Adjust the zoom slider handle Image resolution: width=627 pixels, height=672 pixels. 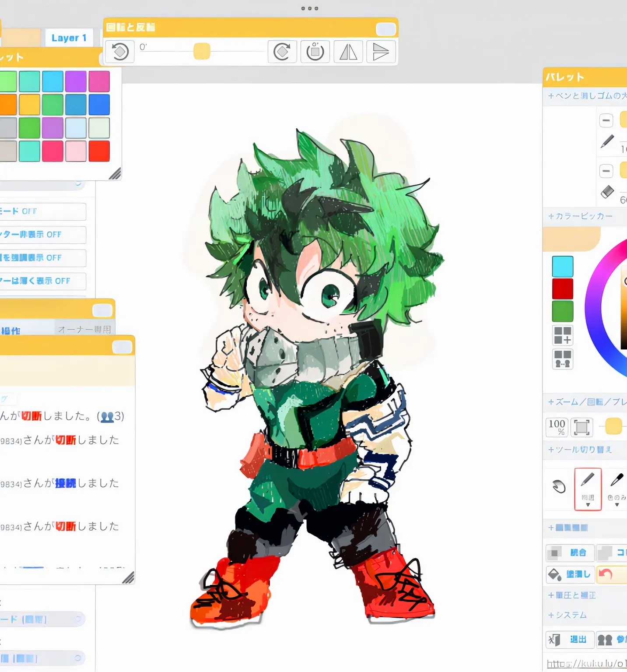coord(613,426)
